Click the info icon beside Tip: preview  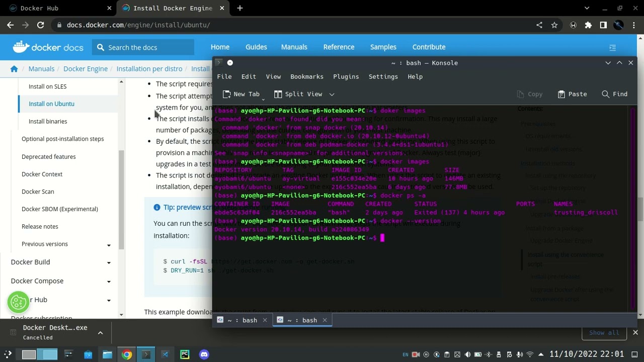[x=157, y=207]
